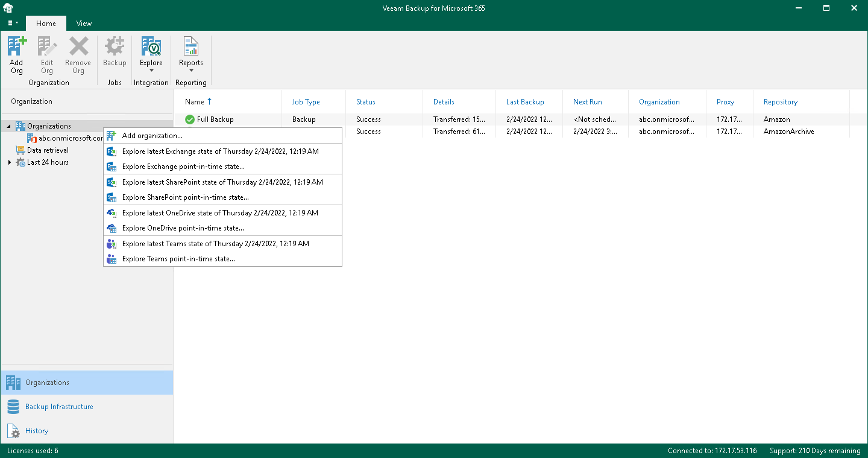Select Data retrieval tree item
The height and width of the screenshot is (458, 868).
pyautogui.click(x=48, y=150)
